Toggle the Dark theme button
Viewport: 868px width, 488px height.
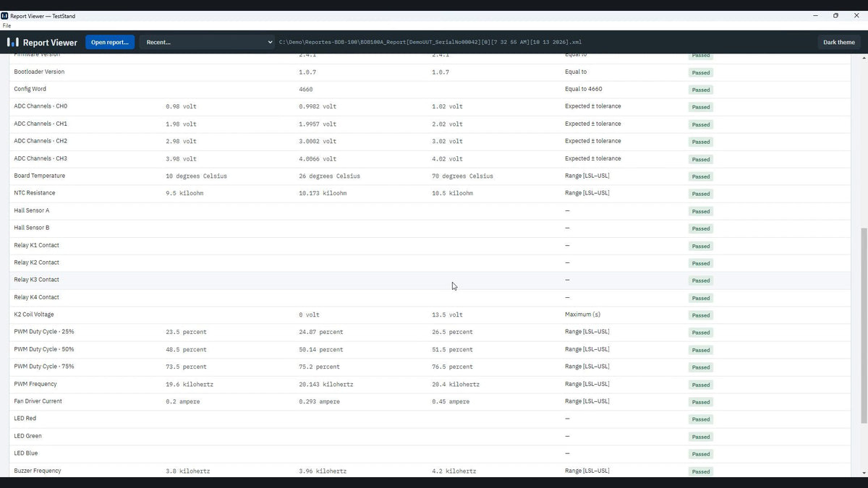839,43
